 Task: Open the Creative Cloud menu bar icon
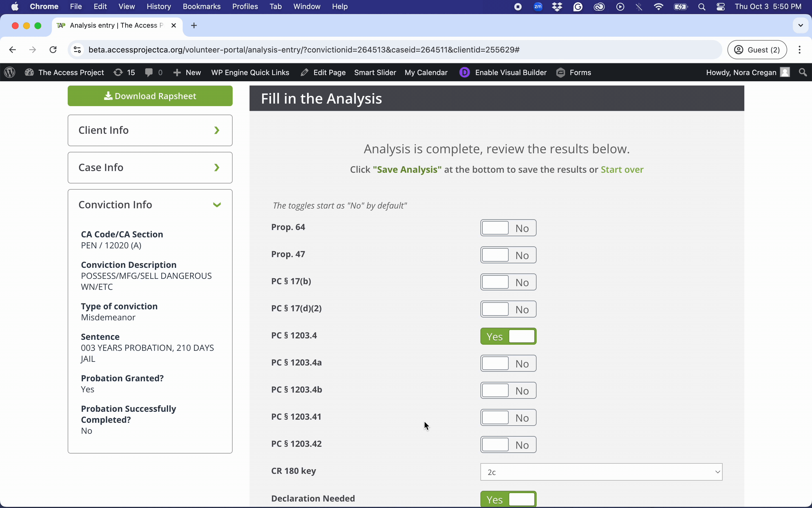tap(599, 7)
